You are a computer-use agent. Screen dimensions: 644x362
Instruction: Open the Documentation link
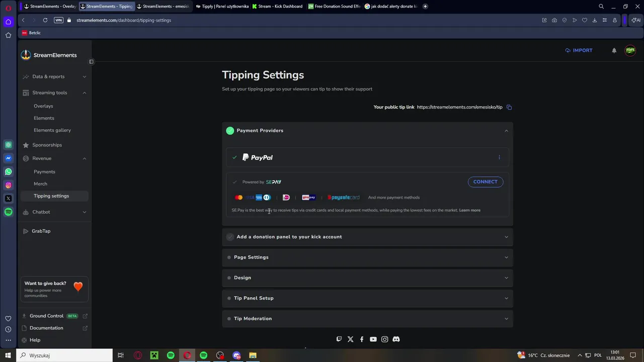point(46,328)
